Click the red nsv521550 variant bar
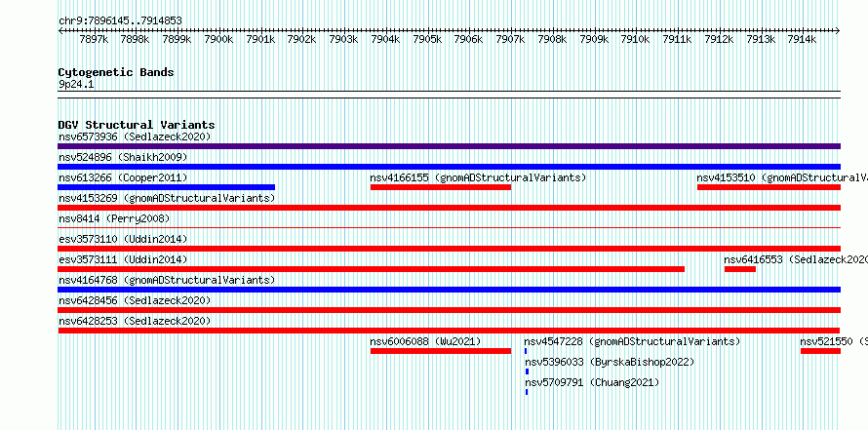868x430 pixels. click(820, 351)
